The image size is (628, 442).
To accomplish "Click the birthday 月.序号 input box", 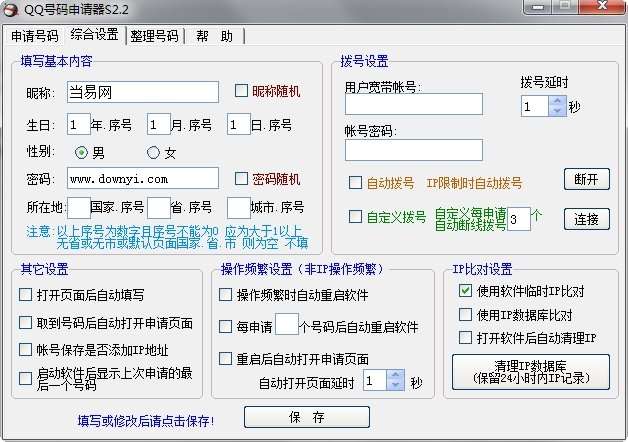I will point(159,125).
